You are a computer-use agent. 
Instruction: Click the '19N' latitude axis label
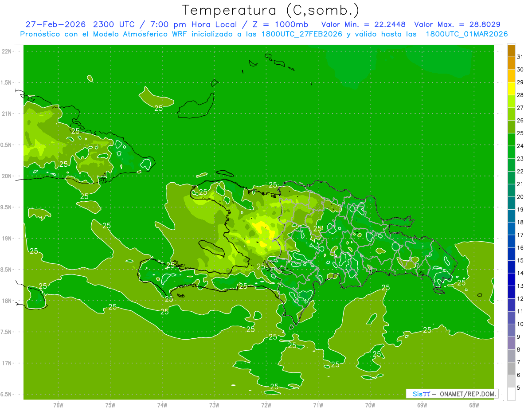pyautogui.click(x=7, y=239)
